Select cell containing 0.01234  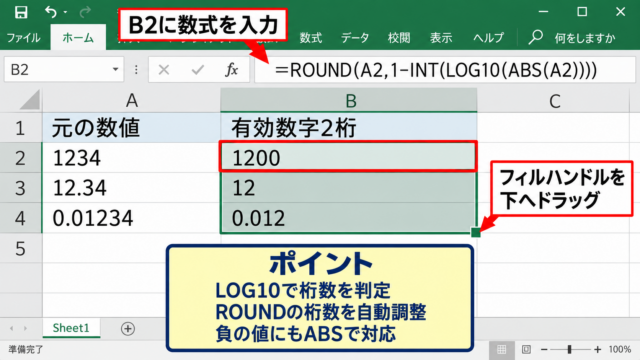[131, 218]
